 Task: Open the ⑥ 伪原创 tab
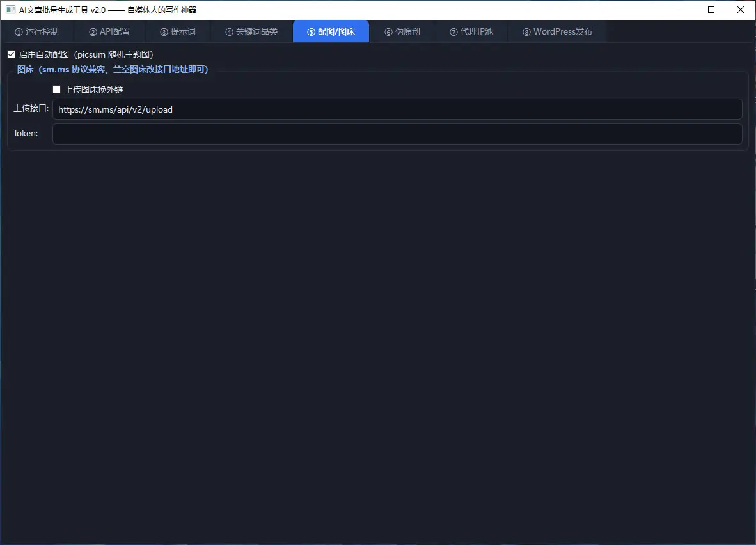402,31
